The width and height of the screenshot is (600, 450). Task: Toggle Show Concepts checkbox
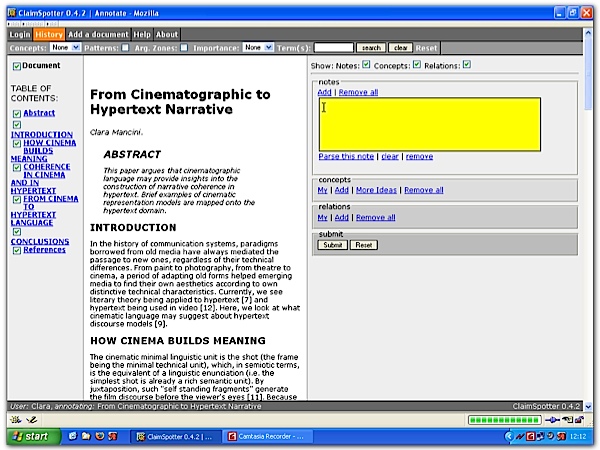click(x=417, y=64)
